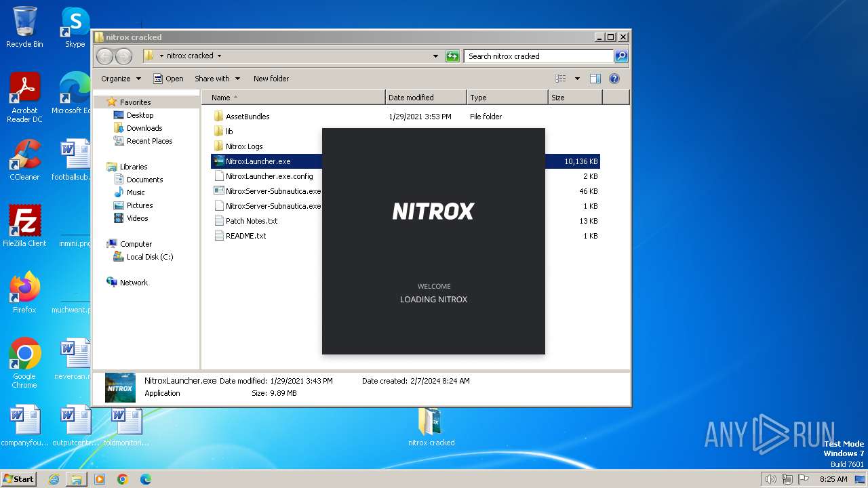This screenshot has height=488, width=868.
Task: Open Explorer help question mark icon
Action: click(x=614, y=79)
